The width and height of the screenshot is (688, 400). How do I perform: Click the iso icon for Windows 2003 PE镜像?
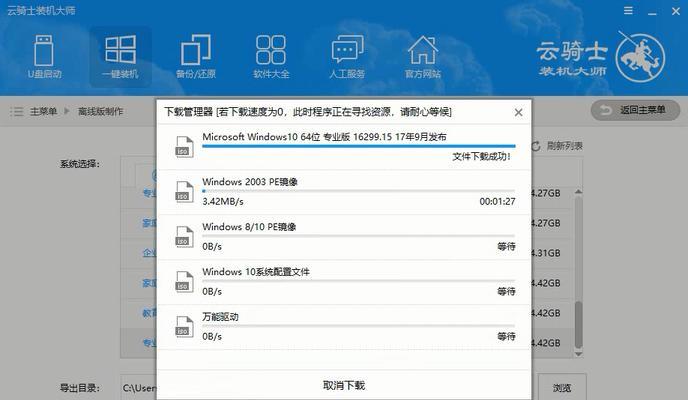184,192
